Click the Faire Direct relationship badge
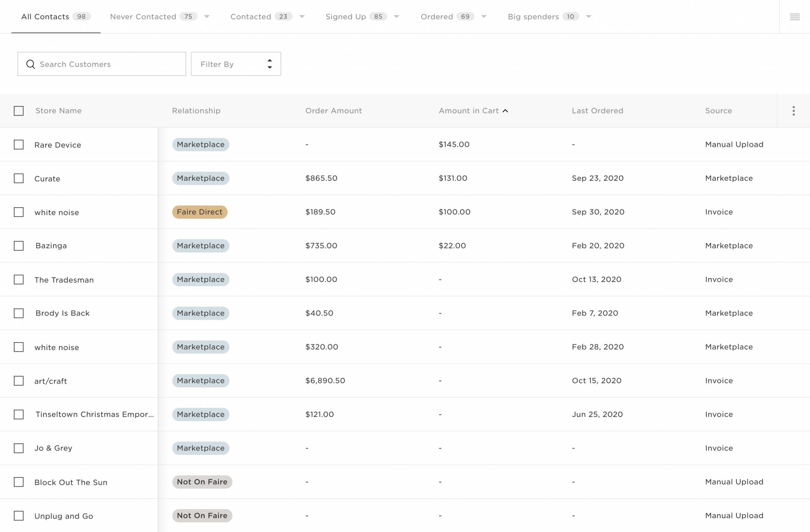 199,212
